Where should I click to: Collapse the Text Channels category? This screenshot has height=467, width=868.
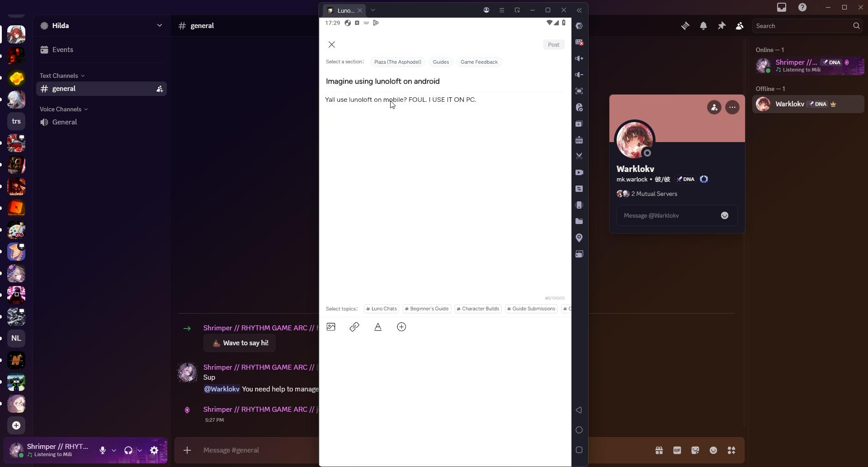point(62,76)
